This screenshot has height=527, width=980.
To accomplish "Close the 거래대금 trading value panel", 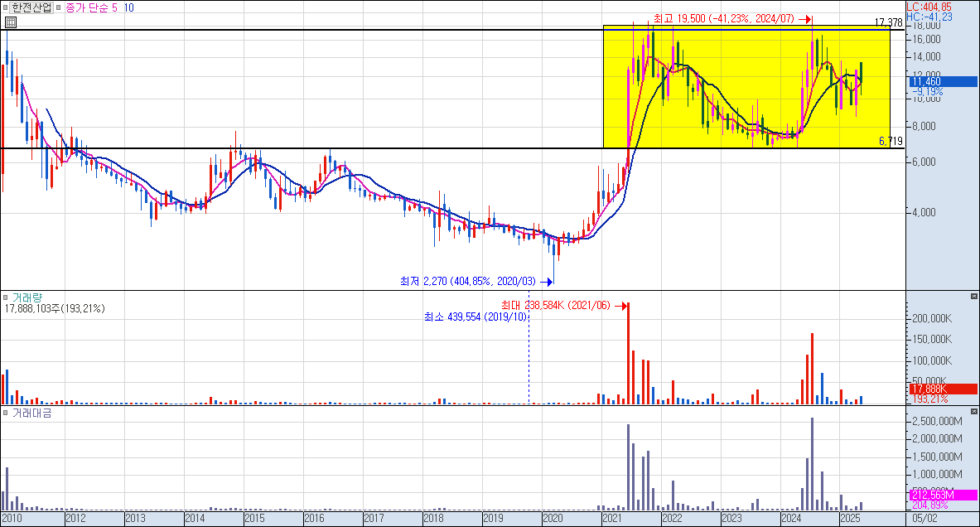I will coord(973,411).
